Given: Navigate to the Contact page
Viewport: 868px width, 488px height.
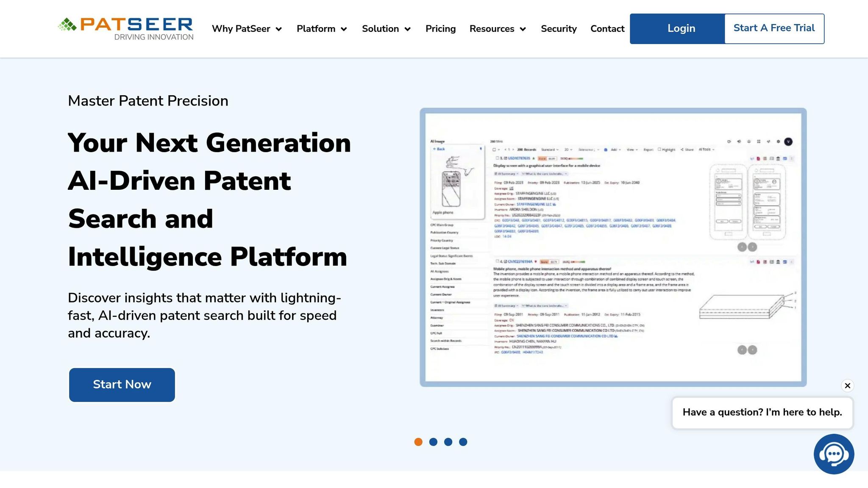Looking at the screenshot, I should pyautogui.click(x=607, y=29).
